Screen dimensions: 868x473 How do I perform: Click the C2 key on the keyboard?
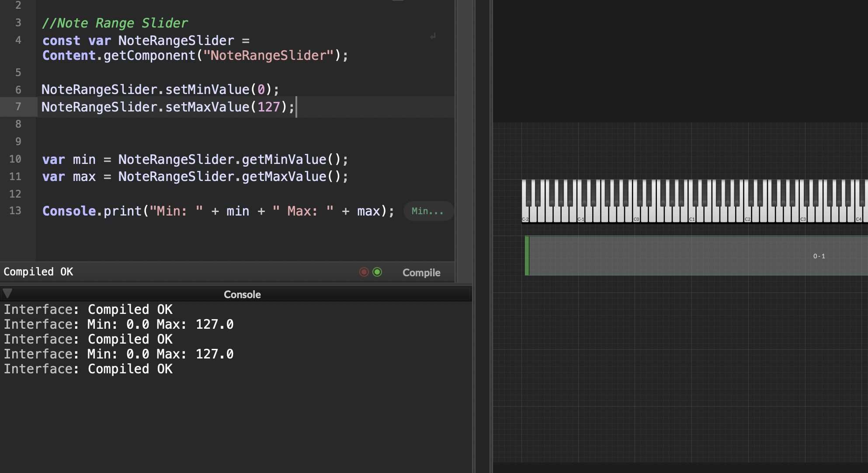747,214
